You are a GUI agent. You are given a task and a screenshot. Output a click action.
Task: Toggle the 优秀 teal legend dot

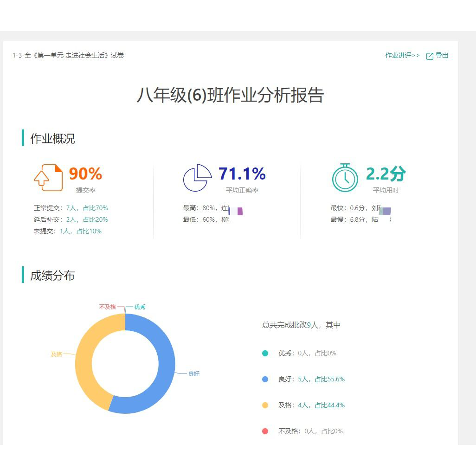[x=265, y=354]
